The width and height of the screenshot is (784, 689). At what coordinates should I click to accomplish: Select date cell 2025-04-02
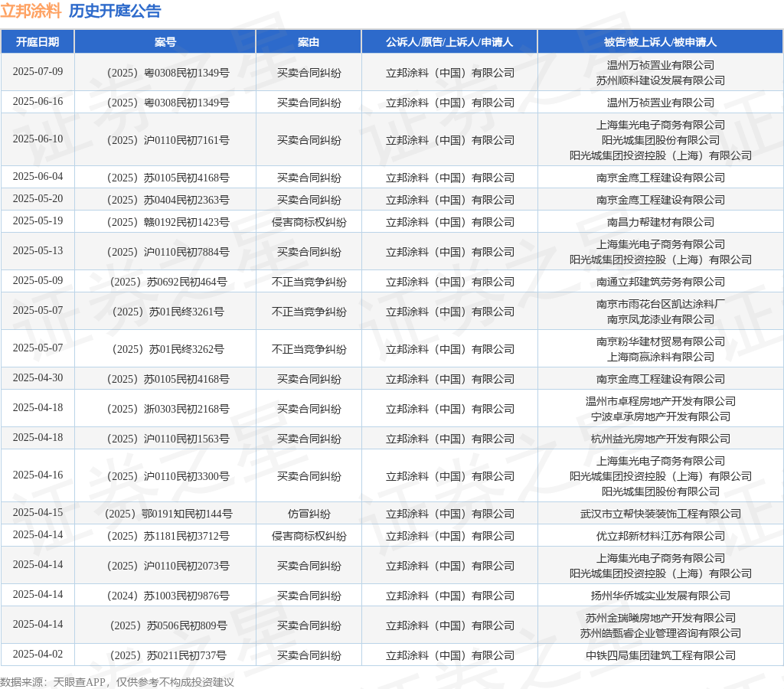[38, 654]
